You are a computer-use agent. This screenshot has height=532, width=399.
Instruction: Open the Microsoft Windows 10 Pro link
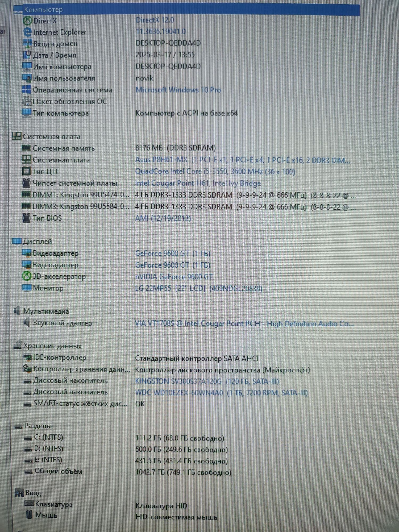click(x=178, y=90)
